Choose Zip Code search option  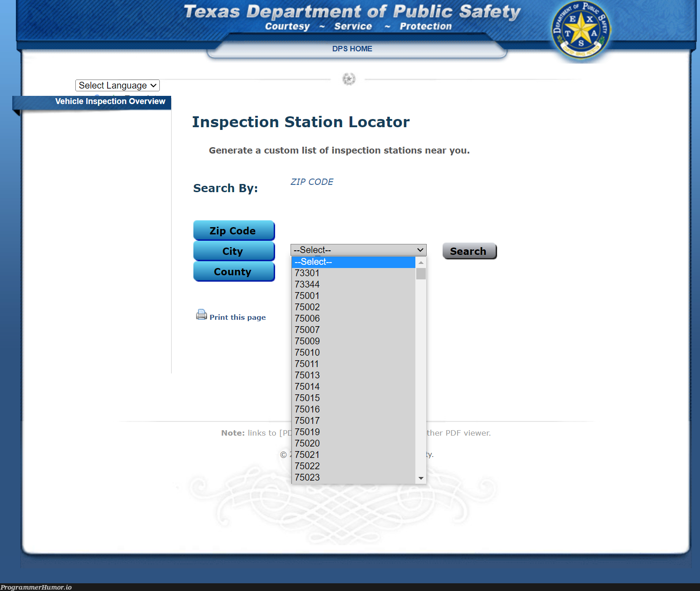pos(234,230)
